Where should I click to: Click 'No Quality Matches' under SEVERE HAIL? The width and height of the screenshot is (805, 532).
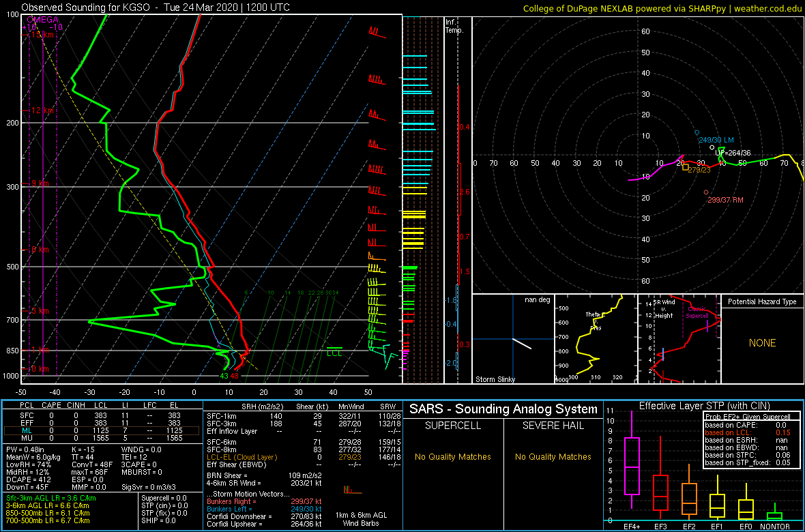[553, 456]
